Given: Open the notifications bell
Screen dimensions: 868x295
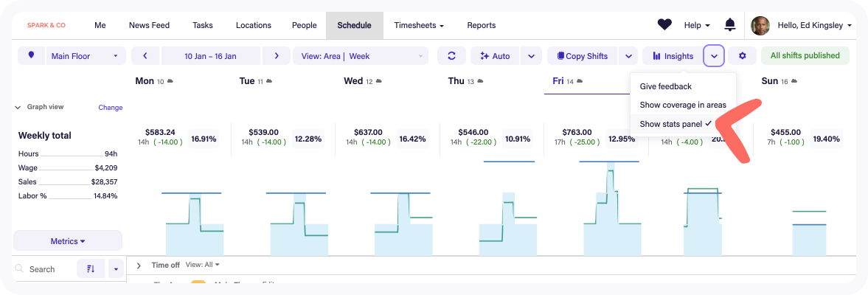Looking at the screenshot, I should tap(730, 25).
